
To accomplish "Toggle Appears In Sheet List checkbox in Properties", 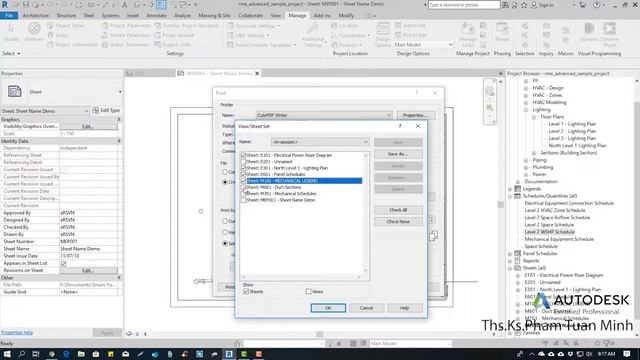I will click(x=63, y=263).
